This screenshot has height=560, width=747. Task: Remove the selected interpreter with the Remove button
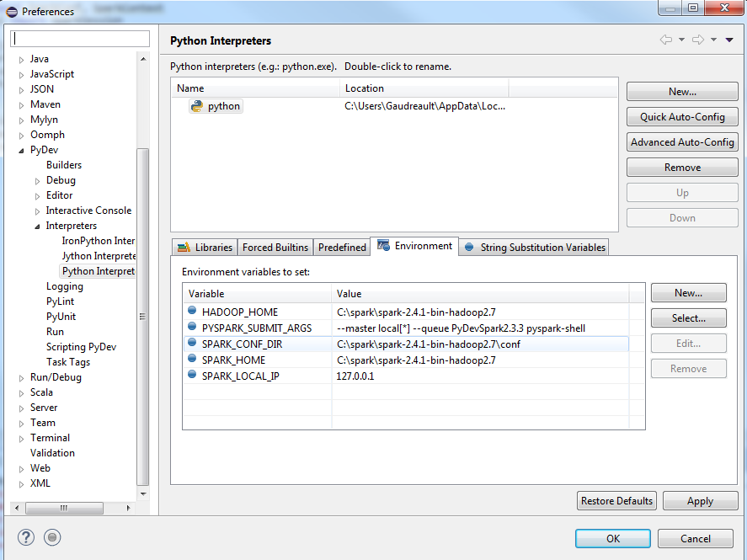tap(682, 167)
